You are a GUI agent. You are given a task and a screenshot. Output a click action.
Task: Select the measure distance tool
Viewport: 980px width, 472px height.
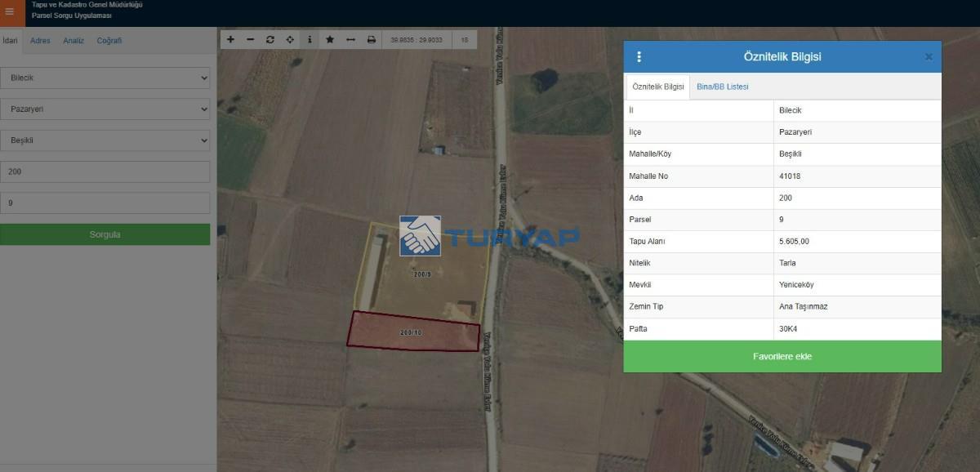pos(350,39)
